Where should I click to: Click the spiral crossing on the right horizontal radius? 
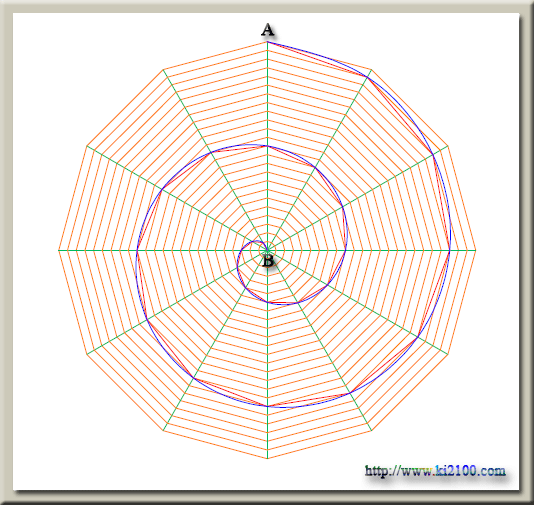[x=346, y=251]
